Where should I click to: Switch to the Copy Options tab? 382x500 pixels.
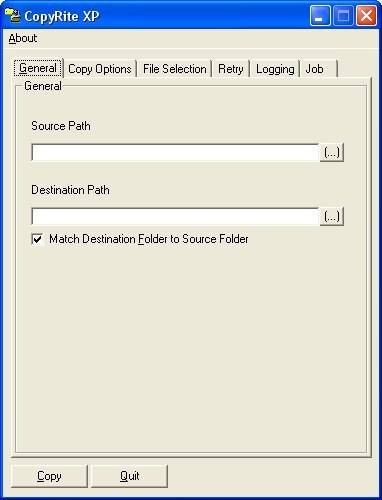[x=100, y=69]
